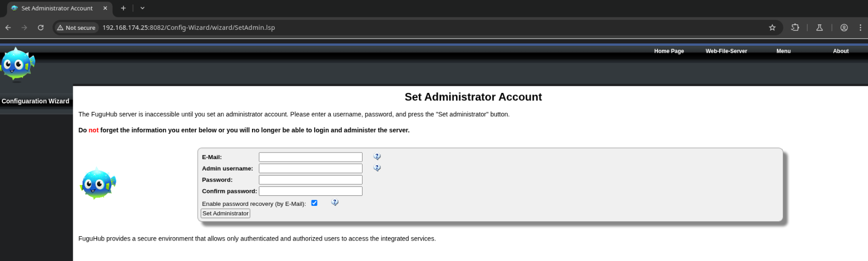Open a new browser tab
The height and width of the screenshot is (261, 868).
[x=123, y=8]
